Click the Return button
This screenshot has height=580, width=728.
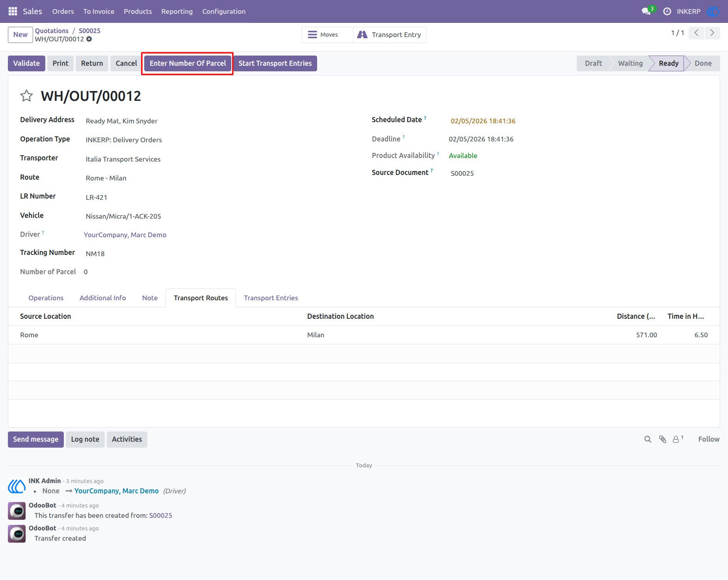tap(92, 63)
